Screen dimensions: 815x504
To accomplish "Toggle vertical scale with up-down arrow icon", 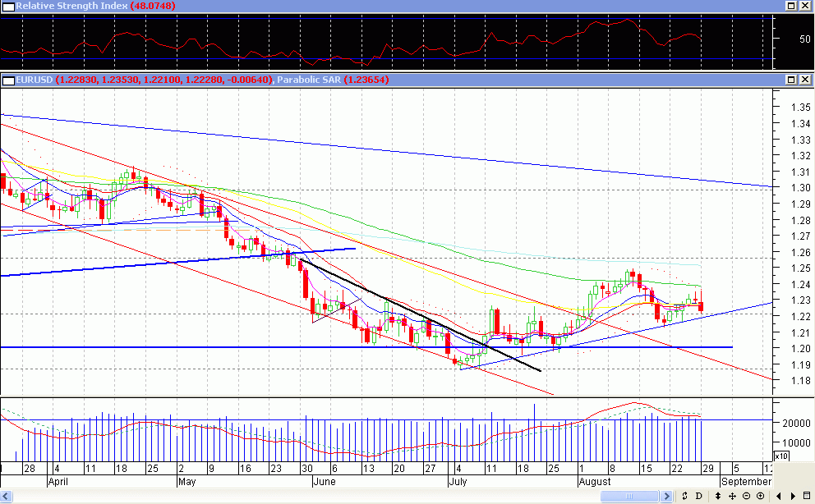I will (718, 497).
